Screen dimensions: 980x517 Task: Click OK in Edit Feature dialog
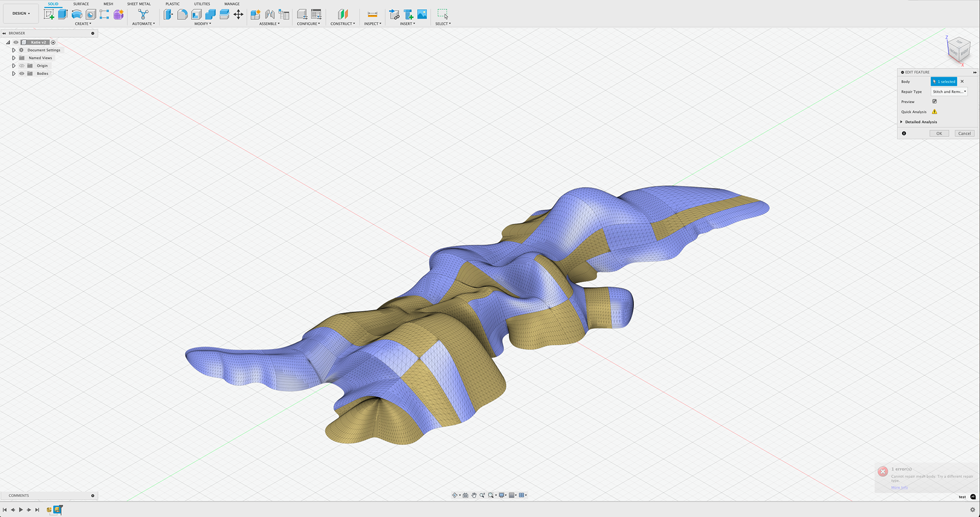[939, 133]
